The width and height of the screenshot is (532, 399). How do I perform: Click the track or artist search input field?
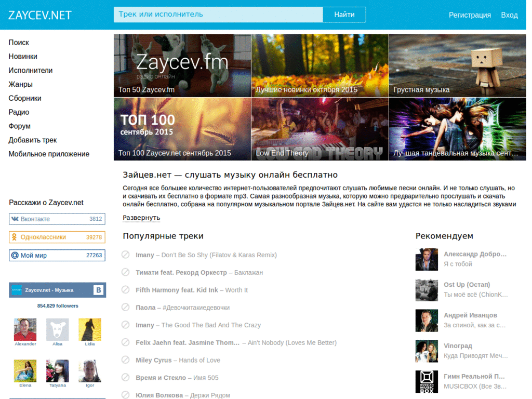coord(218,15)
